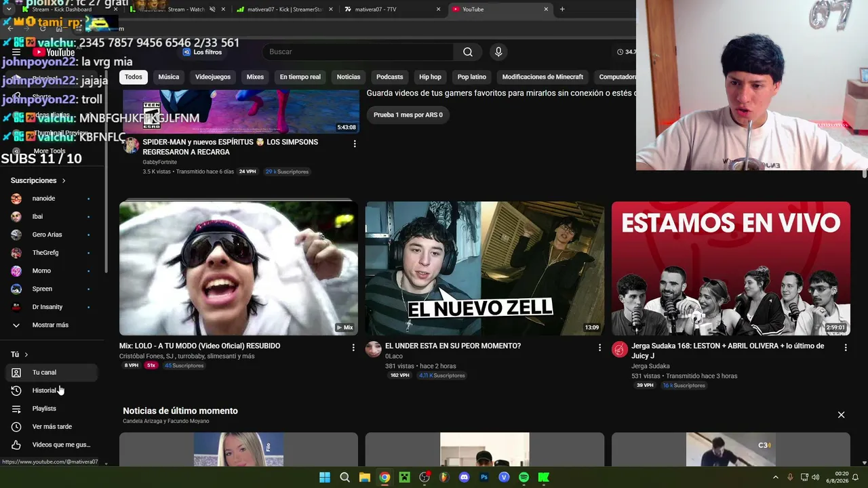
Task: Open video title EL UNDER ESTA EN SU PEOR MOMENTO
Action: point(453,346)
